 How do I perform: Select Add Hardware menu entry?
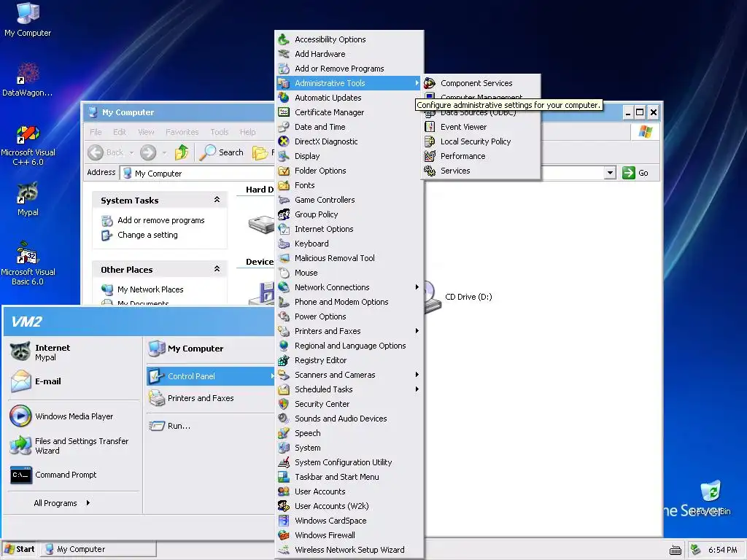(349, 54)
